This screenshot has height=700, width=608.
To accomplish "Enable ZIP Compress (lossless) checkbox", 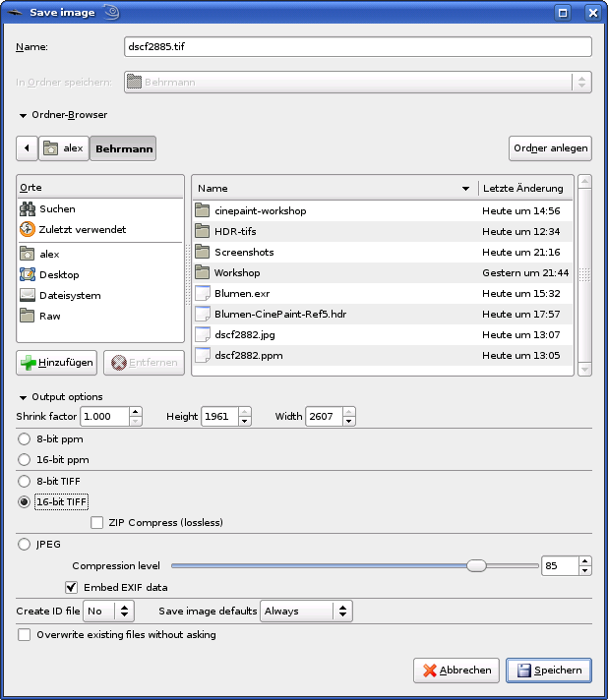I will [x=97, y=523].
